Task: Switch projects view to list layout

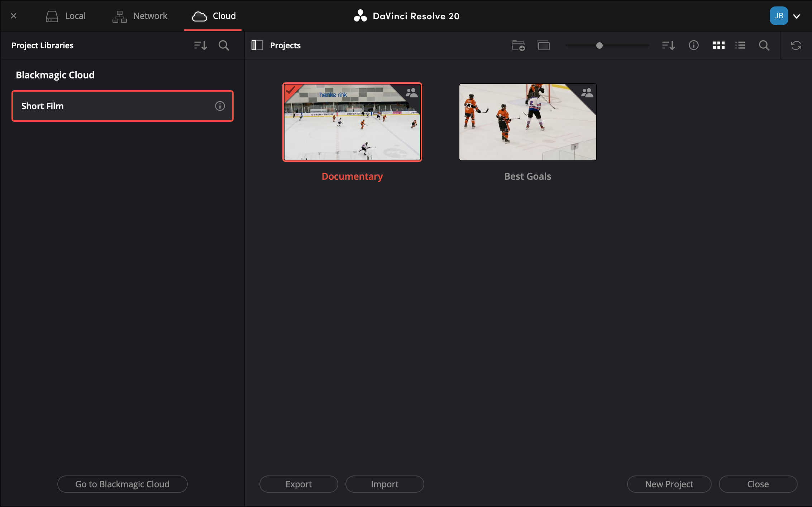Action: (x=740, y=45)
